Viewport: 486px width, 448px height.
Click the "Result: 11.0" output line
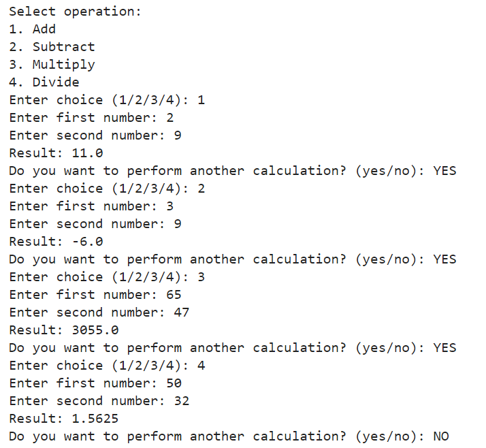[x=56, y=153]
